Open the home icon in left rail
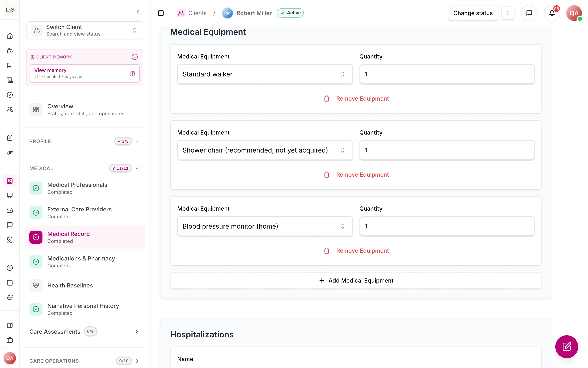This screenshot has height=368, width=588. tap(10, 36)
